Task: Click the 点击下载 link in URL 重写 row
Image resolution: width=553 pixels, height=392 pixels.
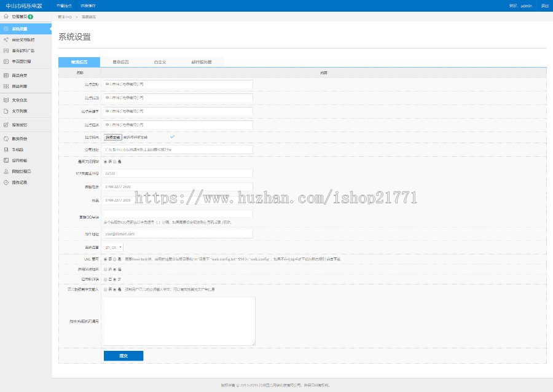Action: [333, 259]
